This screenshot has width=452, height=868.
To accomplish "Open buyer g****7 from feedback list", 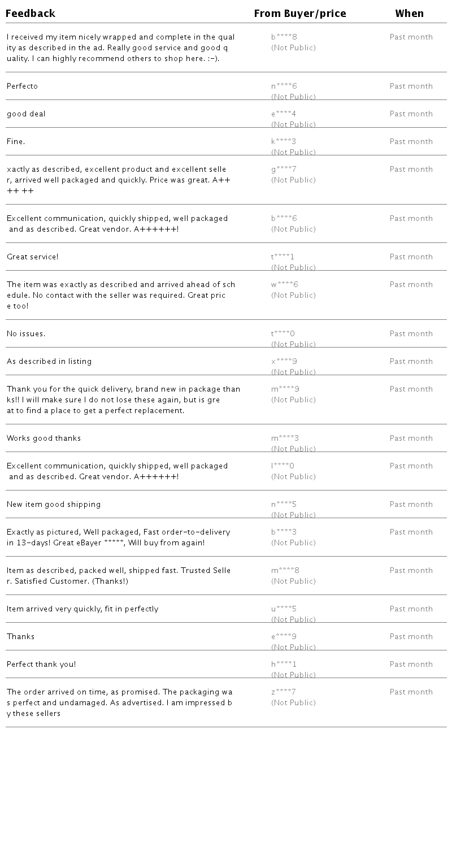I will pos(284,170).
